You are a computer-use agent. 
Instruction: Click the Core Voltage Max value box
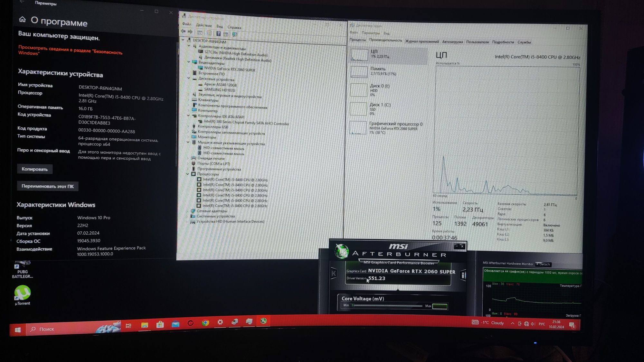point(440,306)
